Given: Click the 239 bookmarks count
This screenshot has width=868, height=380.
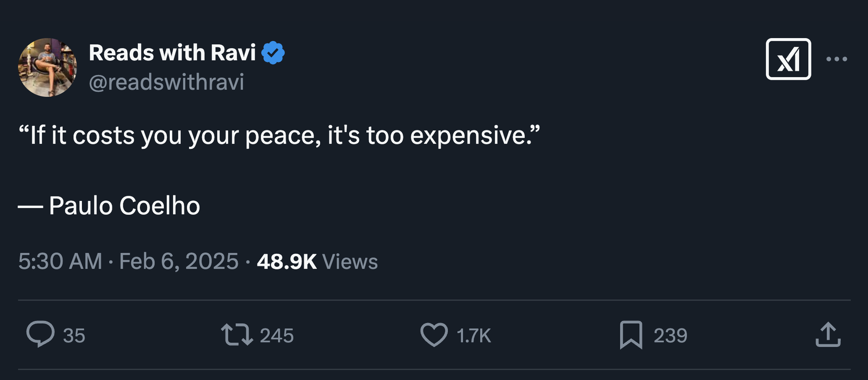Looking at the screenshot, I should point(670,336).
